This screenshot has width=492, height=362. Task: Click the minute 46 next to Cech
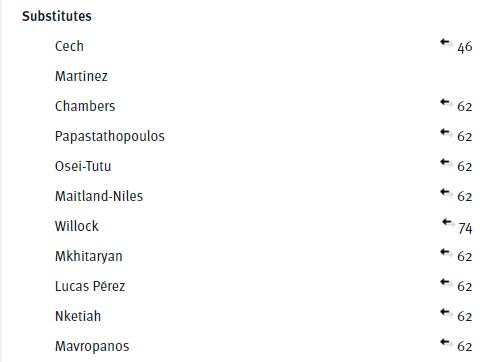click(465, 47)
